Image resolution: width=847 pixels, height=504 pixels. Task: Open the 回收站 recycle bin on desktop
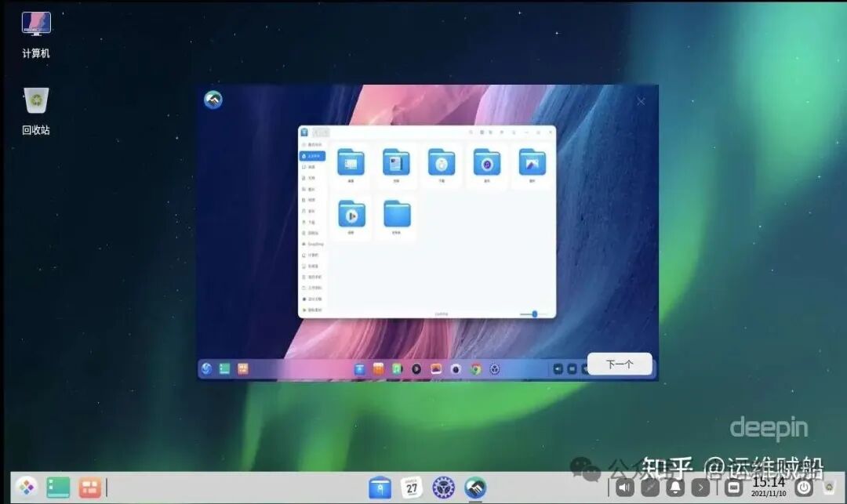point(36,111)
